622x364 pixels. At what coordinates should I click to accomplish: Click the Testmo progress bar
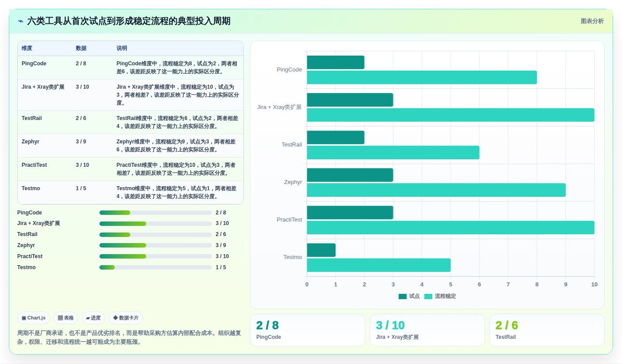[155, 267]
